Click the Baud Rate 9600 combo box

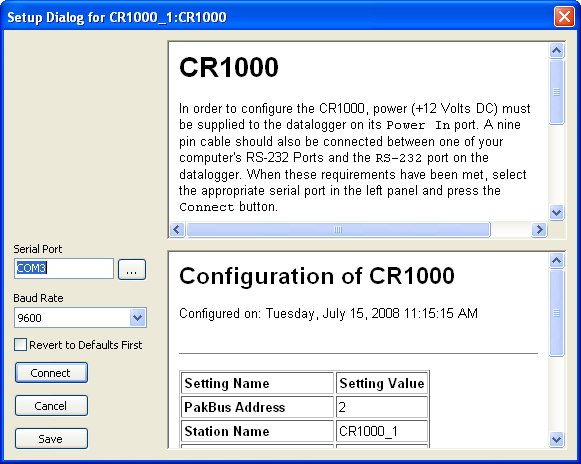click(x=80, y=318)
